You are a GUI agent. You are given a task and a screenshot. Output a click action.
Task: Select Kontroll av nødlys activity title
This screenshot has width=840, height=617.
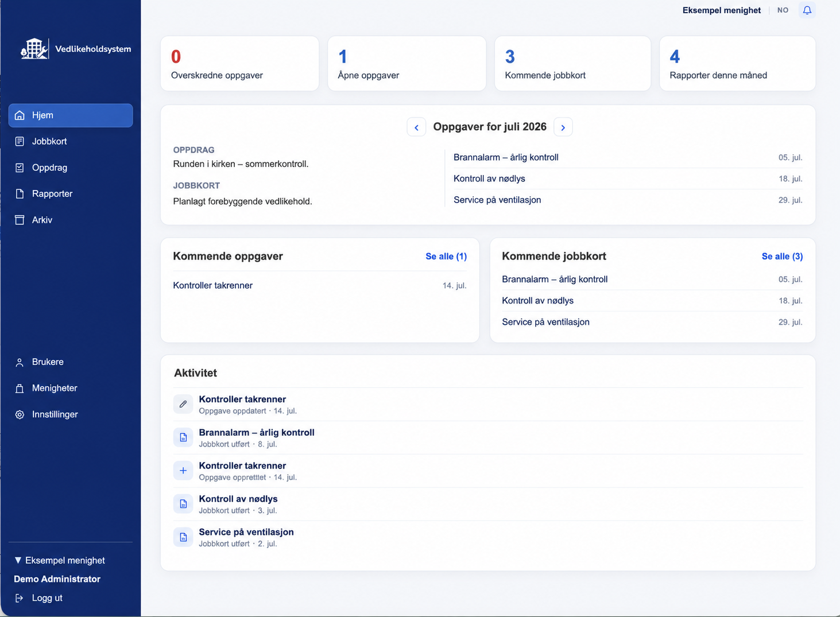click(238, 499)
